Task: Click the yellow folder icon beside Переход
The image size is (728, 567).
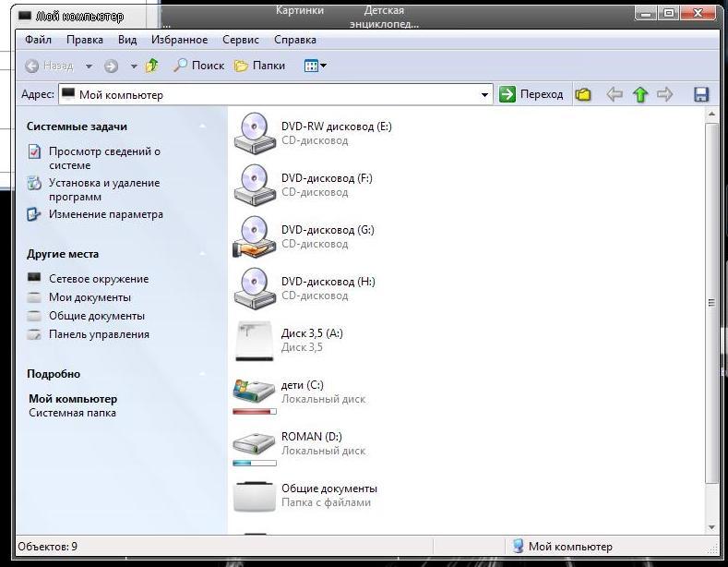Action: [x=583, y=95]
